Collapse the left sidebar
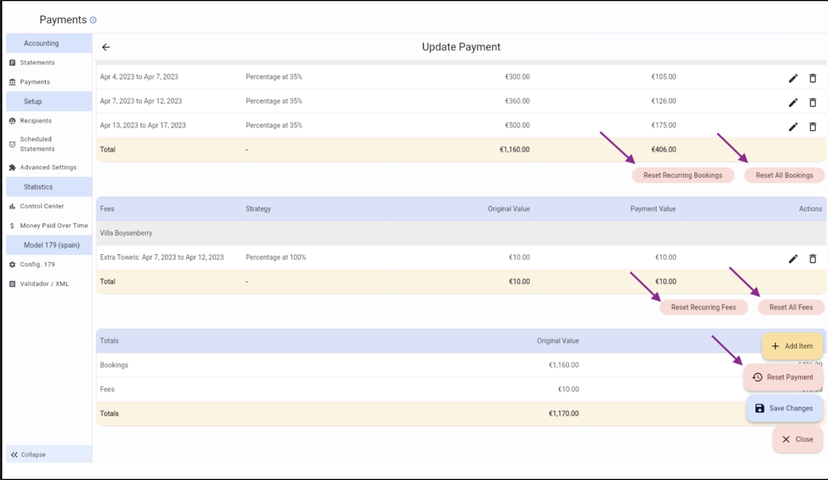The image size is (828, 480). (x=28, y=454)
